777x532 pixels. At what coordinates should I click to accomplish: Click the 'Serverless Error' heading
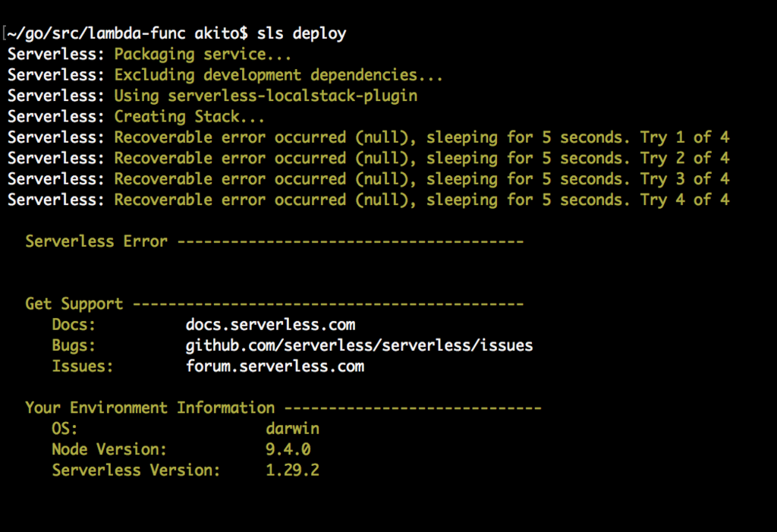96,241
